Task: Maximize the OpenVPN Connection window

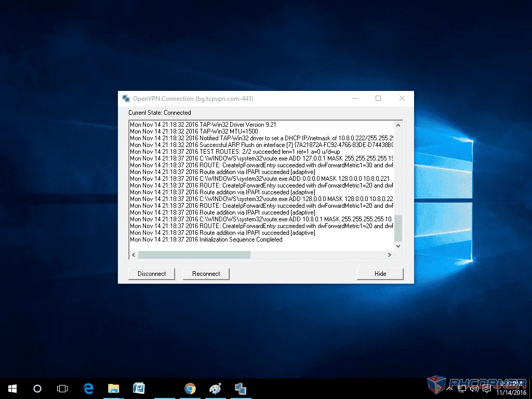Action: coord(378,98)
